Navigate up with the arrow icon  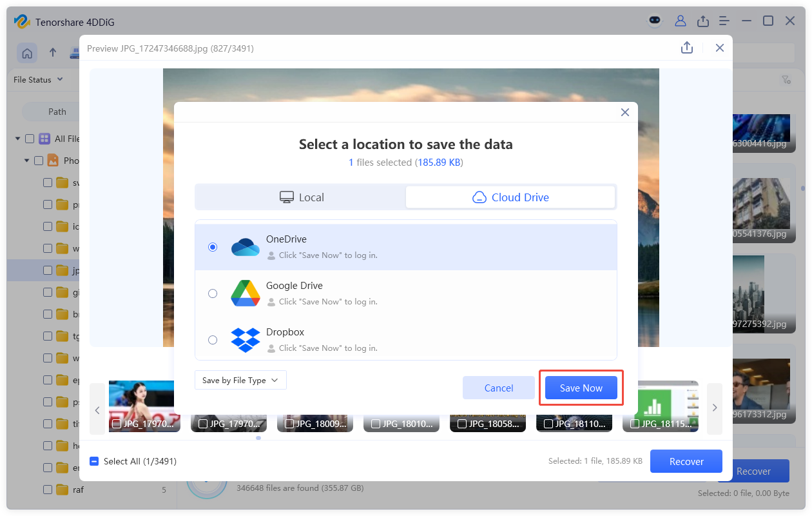point(53,54)
